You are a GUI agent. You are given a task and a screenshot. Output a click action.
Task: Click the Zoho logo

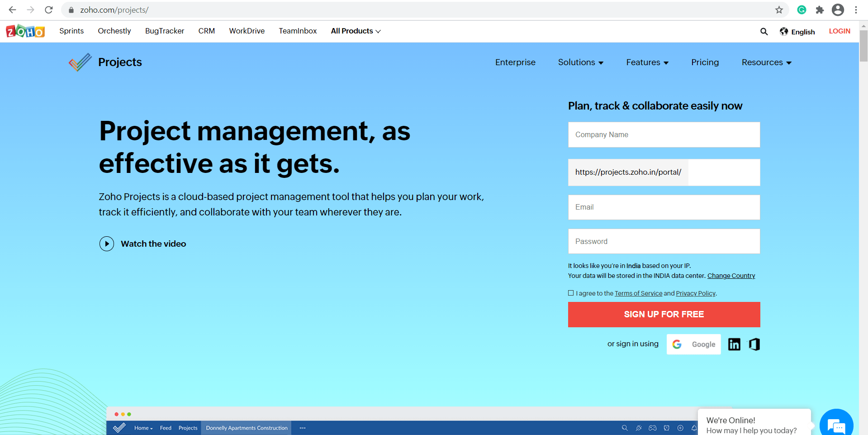(25, 31)
